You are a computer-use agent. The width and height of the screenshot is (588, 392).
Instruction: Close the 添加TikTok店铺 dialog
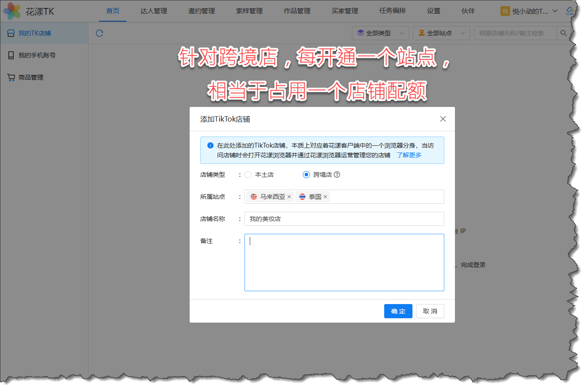coord(443,119)
